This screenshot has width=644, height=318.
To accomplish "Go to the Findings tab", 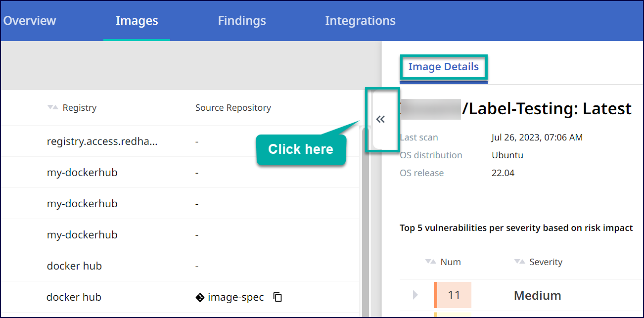I will (242, 21).
